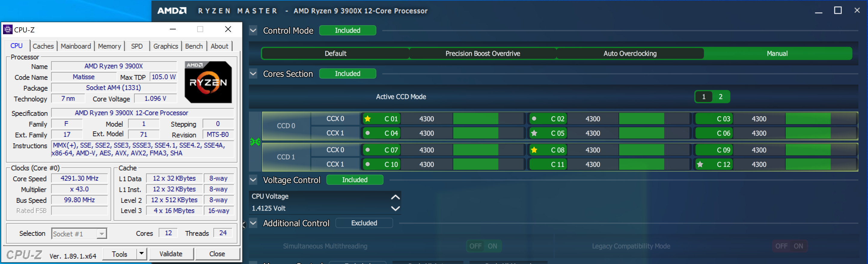Adjust the C 01 frequency slider bar
Image resolution: width=868 pixels, height=264 pixels.
[488, 119]
